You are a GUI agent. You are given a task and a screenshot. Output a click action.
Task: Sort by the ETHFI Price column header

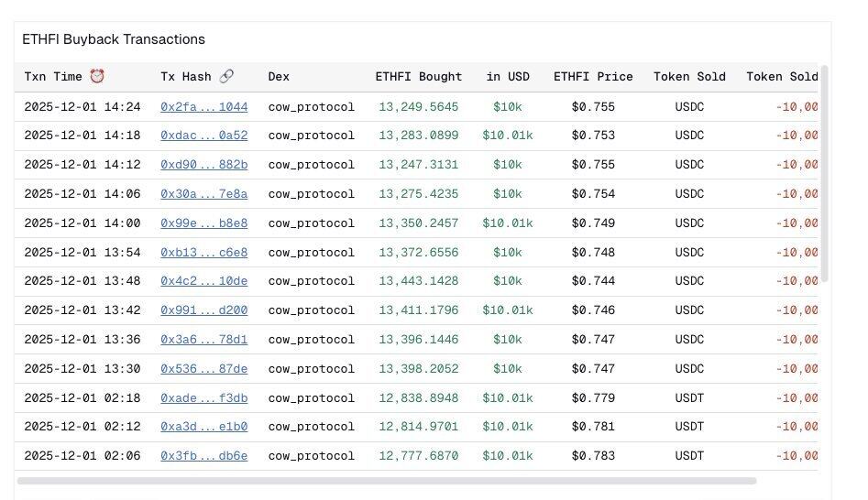coord(593,77)
